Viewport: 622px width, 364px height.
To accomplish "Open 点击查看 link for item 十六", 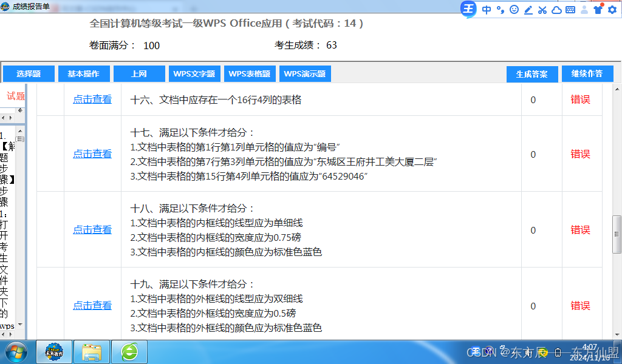I will point(92,99).
